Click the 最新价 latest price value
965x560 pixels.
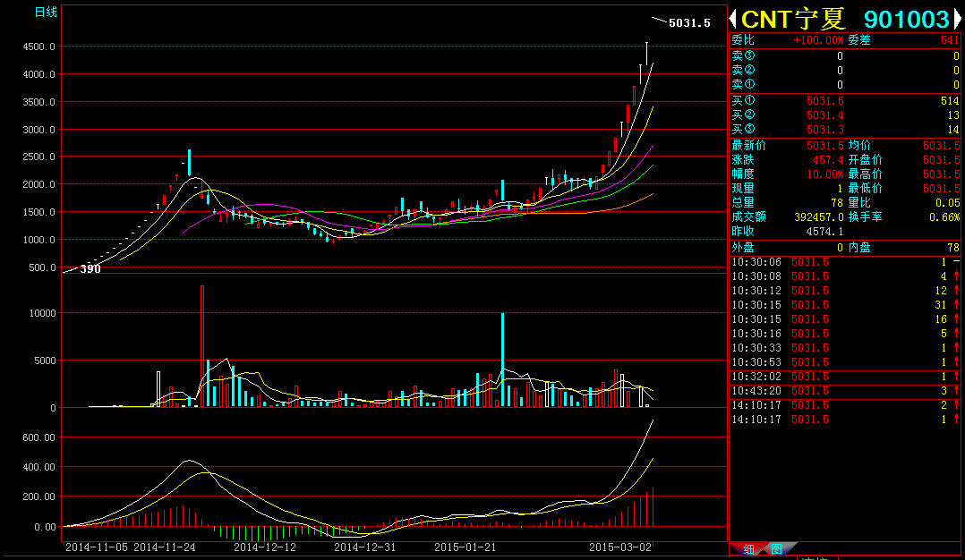(x=825, y=146)
